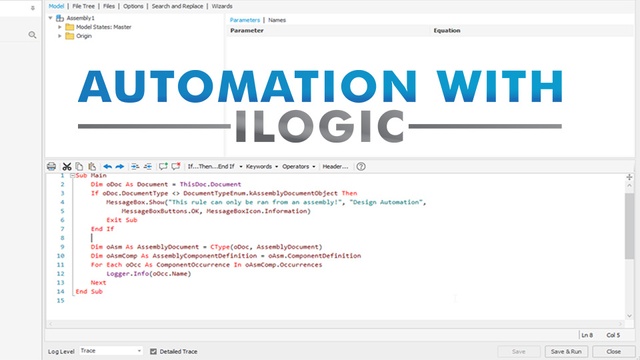
Task: Click 'Dim oAsm As AssemblyDocument' line
Action: pos(207,247)
